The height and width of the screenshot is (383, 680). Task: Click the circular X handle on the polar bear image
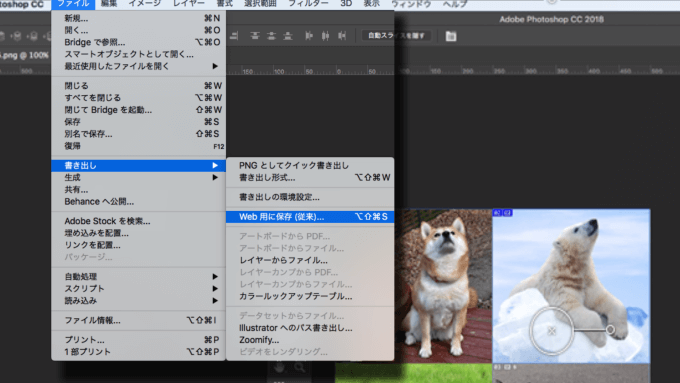click(551, 331)
